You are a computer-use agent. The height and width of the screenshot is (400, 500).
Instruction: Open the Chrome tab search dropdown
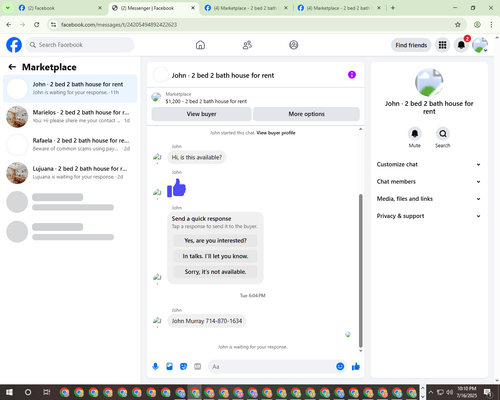[7, 8]
